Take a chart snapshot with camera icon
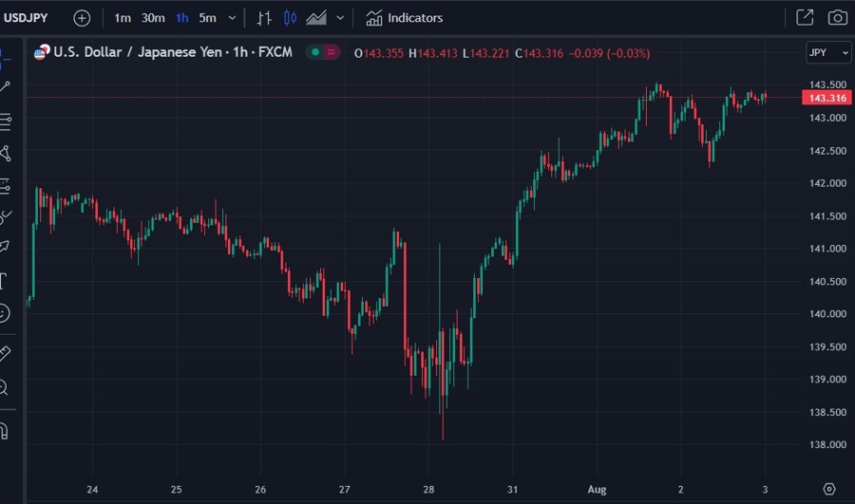 pyautogui.click(x=837, y=18)
